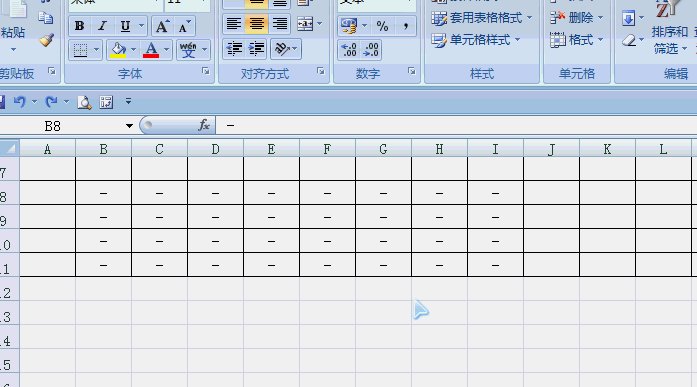This screenshot has width=697, height=387.
Task: Select the Format Painter brush
Action: [x=46, y=40]
